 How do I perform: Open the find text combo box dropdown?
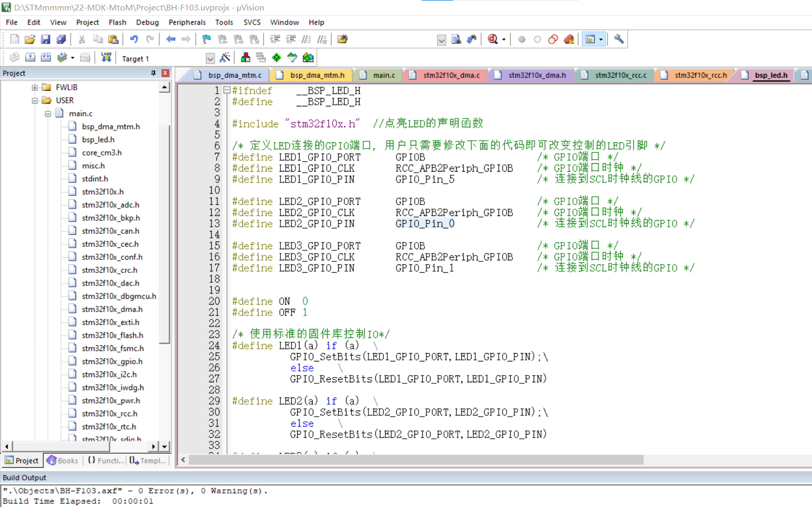(x=441, y=40)
